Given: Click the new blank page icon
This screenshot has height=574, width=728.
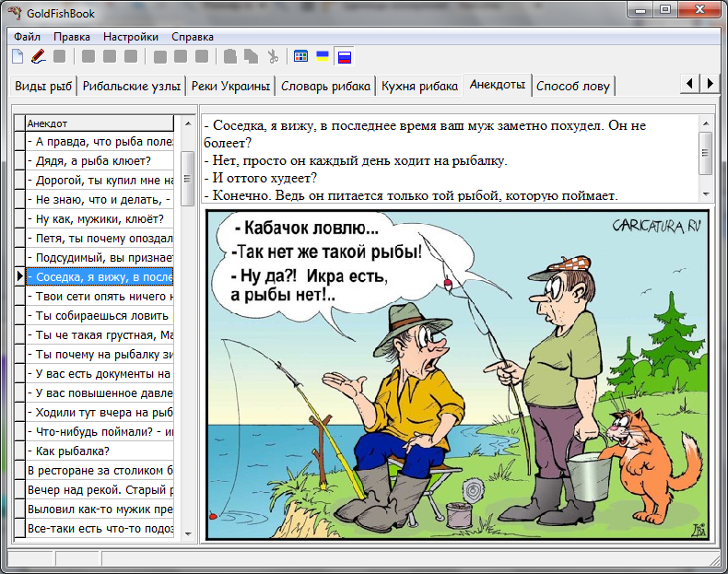Looking at the screenshot, I should 18,56.
